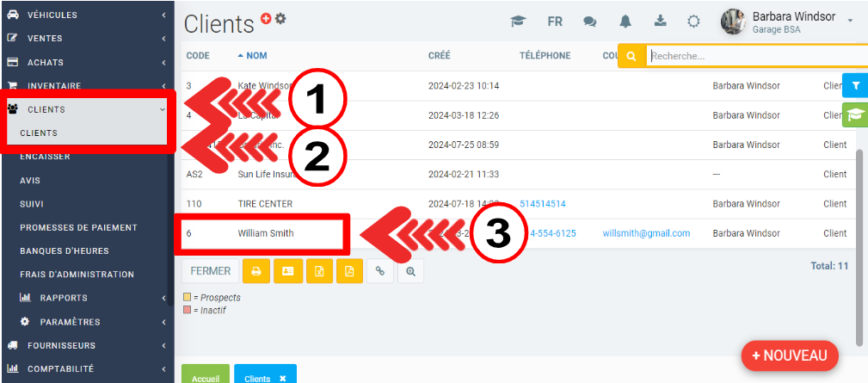Click the Nouveau button
The image size is (868, 383).
point(789,355)
